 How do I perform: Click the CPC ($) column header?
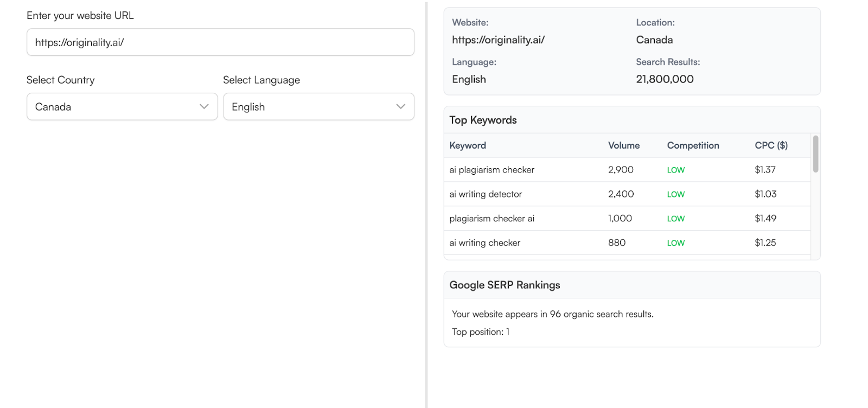(x=771, y=145)
